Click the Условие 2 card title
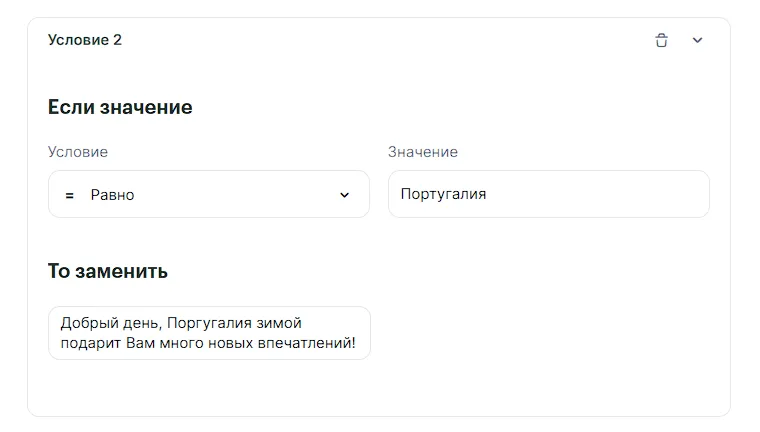This screenshot has width=760, height=432. 85,40
